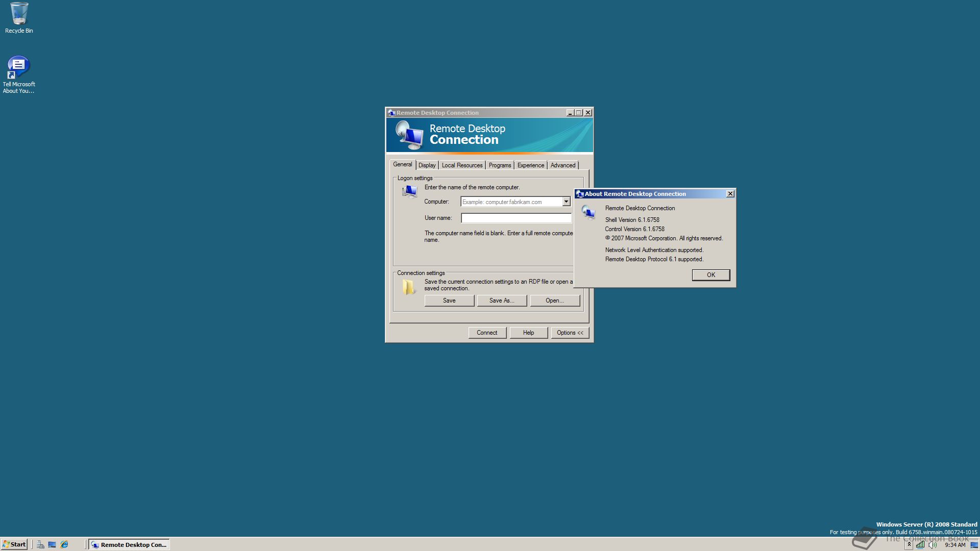Click OK in About Remote Desktop Connection
Image resolution: width=980 pixels, height=551 pixels.
pyautogui.click(x=711, y=275)
